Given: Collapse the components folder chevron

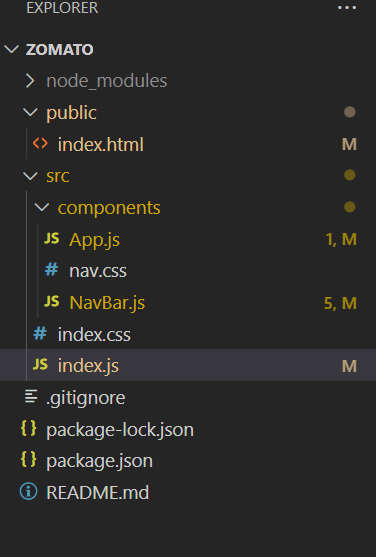Looking at the screenshot, I should pyautogui.click(x=42, y=207).
